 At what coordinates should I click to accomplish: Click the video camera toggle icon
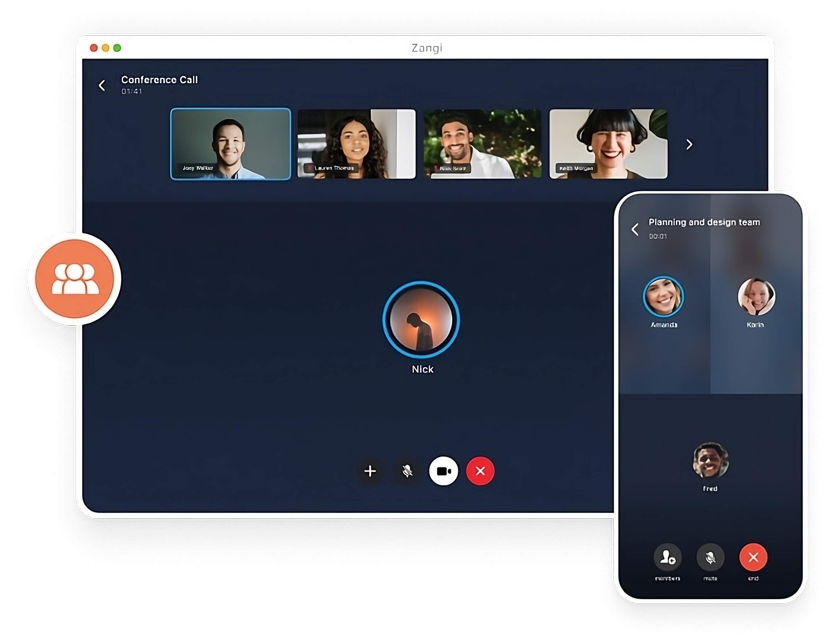(x=443, y=471)
